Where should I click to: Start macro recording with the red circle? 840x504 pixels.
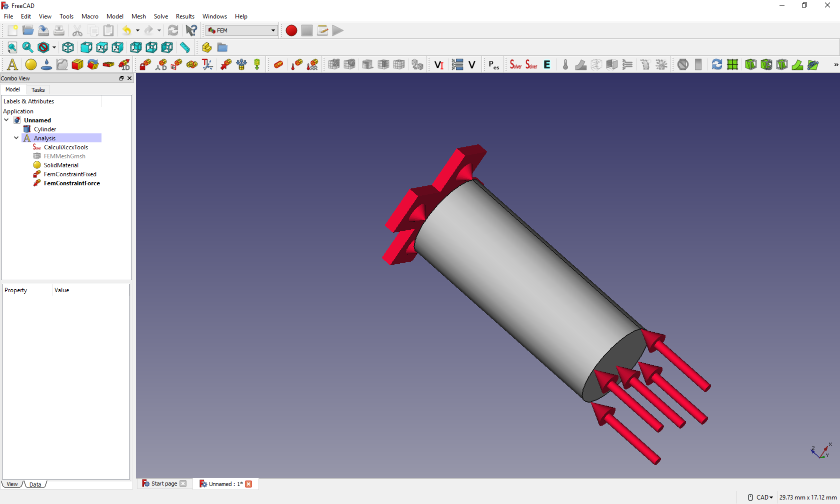[x=291, y=30]
